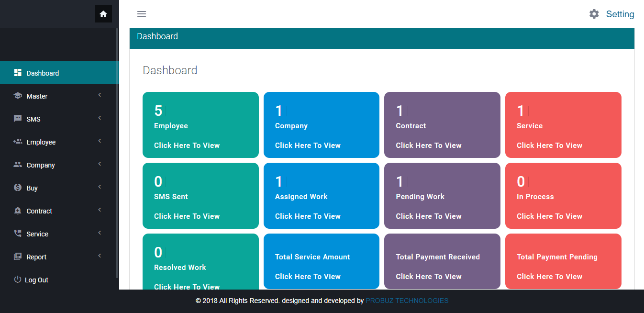The image size is (644, 313).
Task: Expand the Employee submenu chevron
Action: (100, 141)
